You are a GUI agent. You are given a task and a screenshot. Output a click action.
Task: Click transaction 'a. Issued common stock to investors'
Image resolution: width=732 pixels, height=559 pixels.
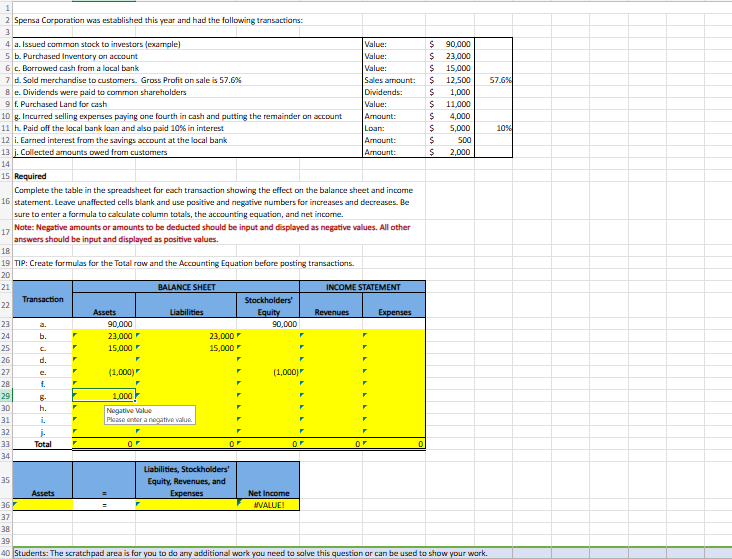pos(97,44)
